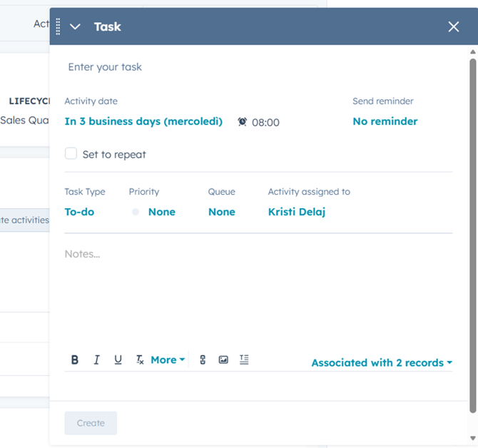This screenshot has width=478, height=448.
Task: Apply italic formatting to notes
Action: coord(96,360)
